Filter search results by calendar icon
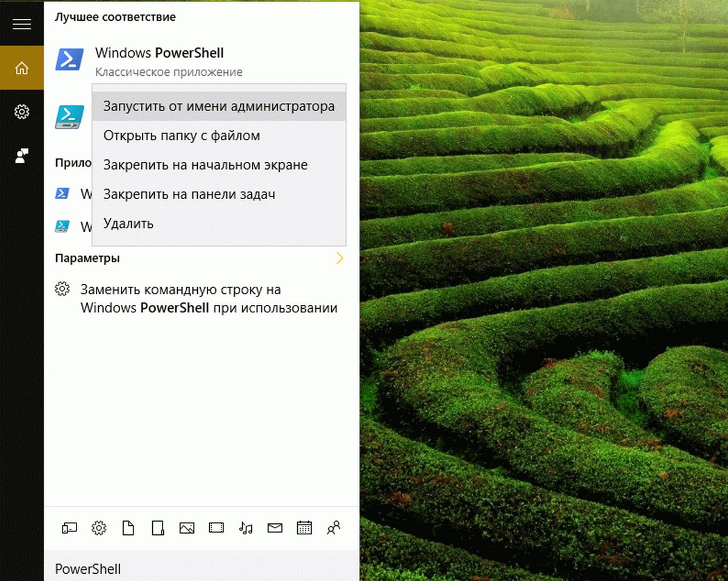The height and width of the screenshot is (581, 728). coord(304,528)
